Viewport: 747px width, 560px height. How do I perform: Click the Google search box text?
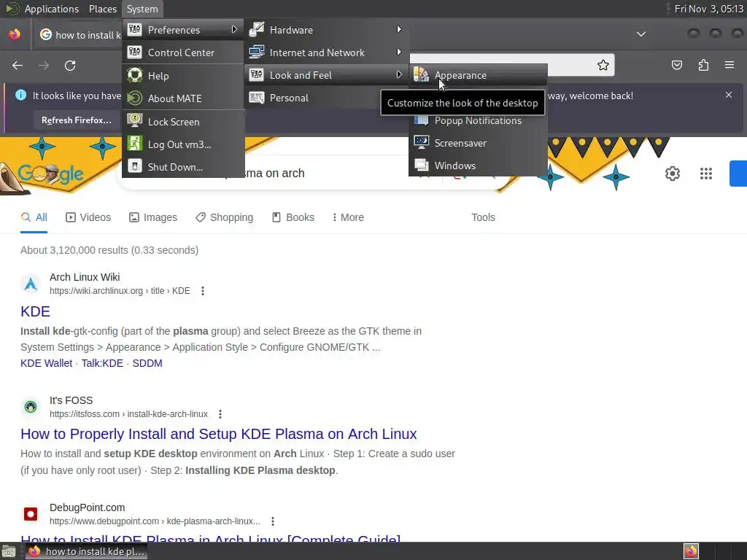[x=275, y=174]
